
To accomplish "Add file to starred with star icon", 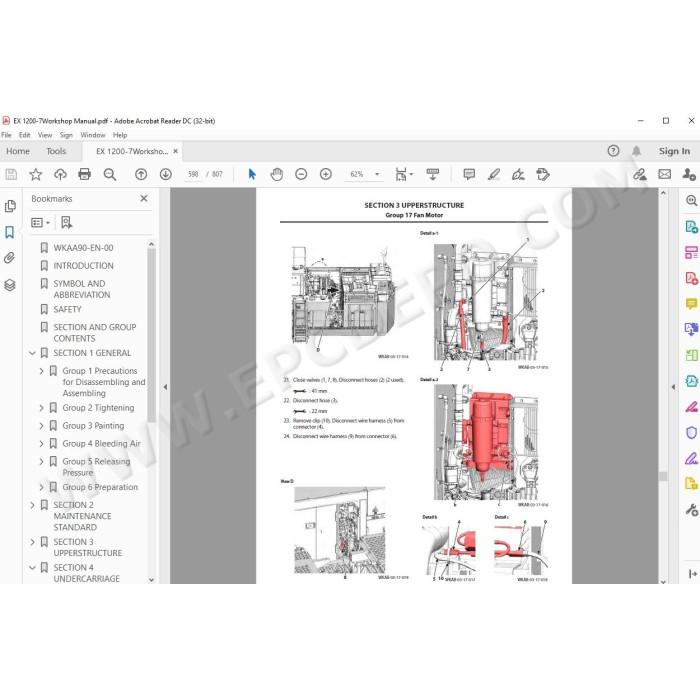I will click(x=36, y=174).
